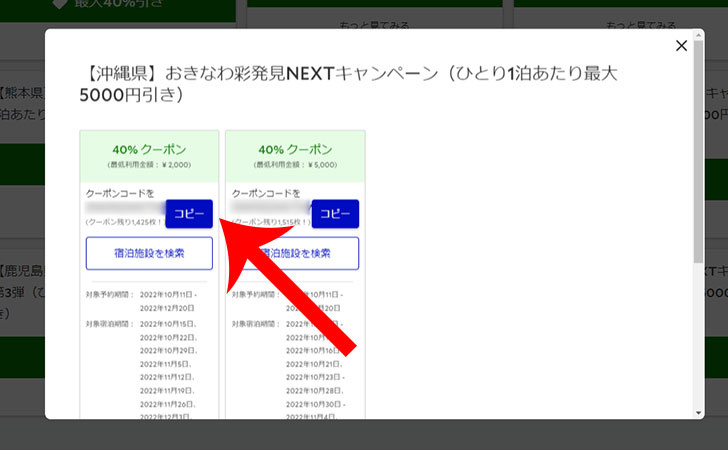Click the おきなわ彩発見NEXTキャンペーン dialog title
The width and height of the screenshot is (728, 450).
click(348, 84)
